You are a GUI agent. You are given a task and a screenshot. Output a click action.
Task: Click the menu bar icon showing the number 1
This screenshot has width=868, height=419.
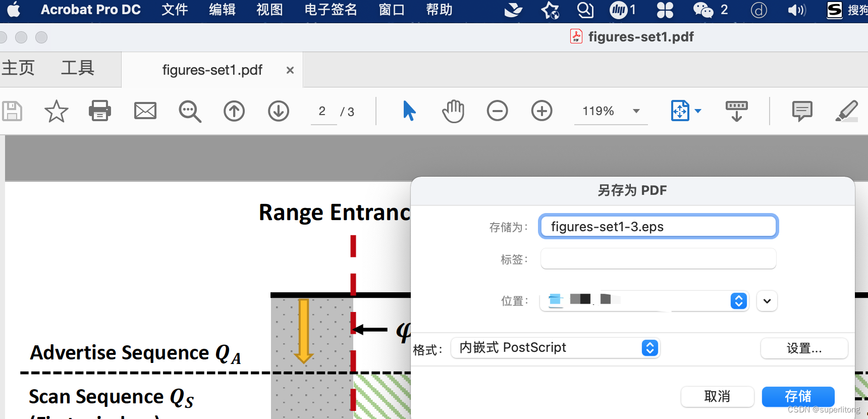(623, 10)
